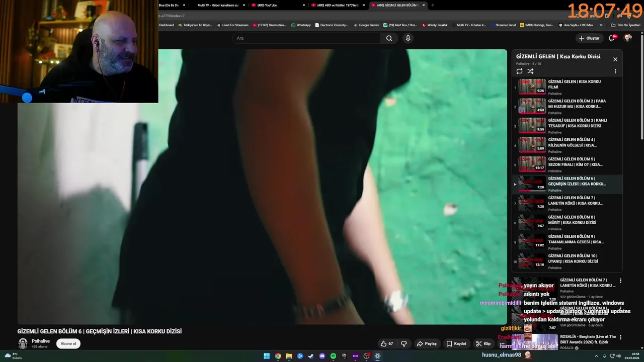
Task: Click the Oluştur create button
Action: point(589,38)
